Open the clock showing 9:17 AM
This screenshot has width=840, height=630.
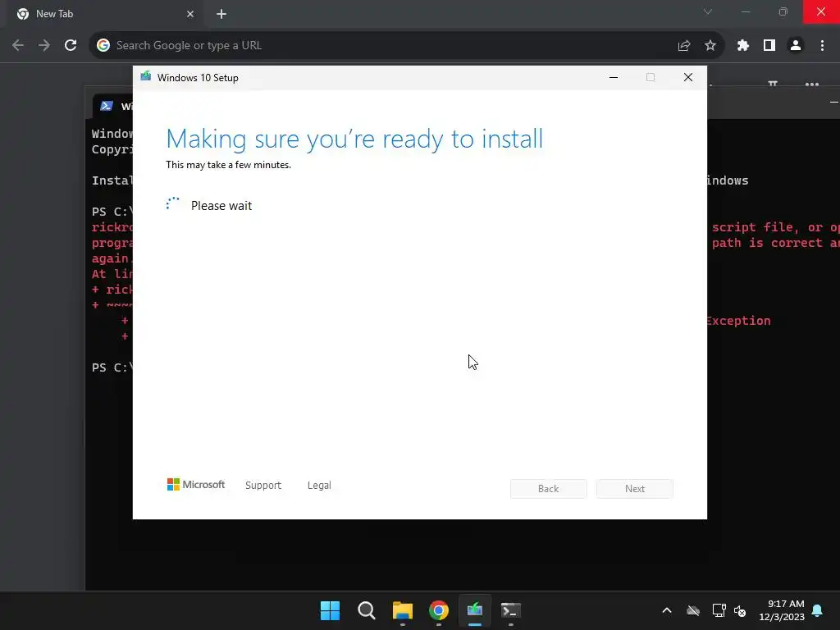[782, 610]
